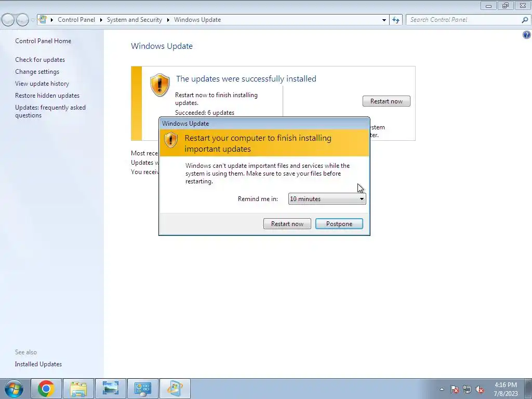Go to Control Panel Home

(x=43, y=41)
